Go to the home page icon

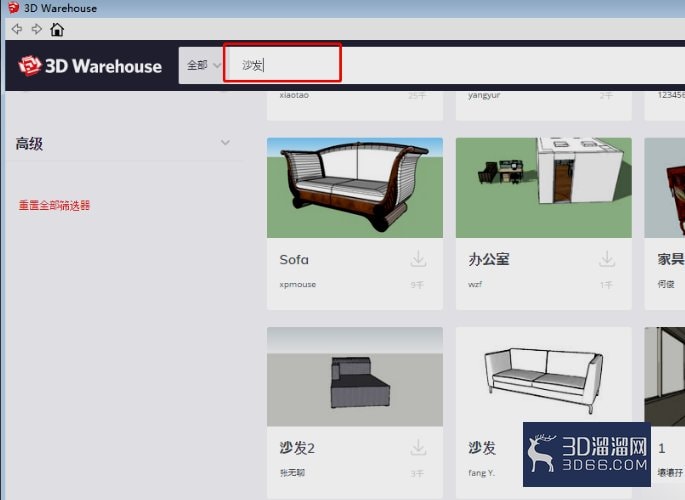pos(57,29)
